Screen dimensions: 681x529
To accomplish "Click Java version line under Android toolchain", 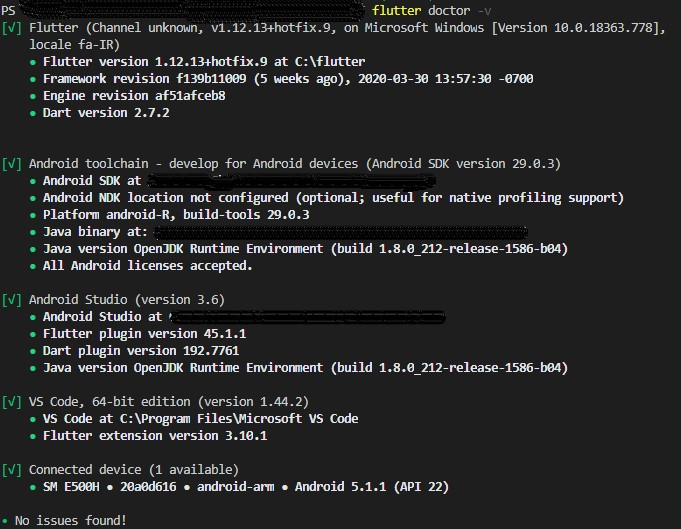I will click(x=305, y=249).
